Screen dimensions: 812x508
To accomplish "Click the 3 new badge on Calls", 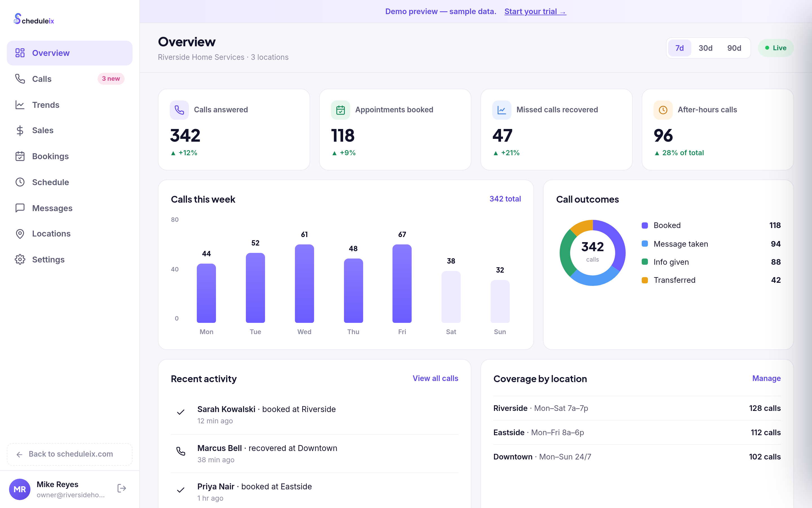I will (111, 79).
